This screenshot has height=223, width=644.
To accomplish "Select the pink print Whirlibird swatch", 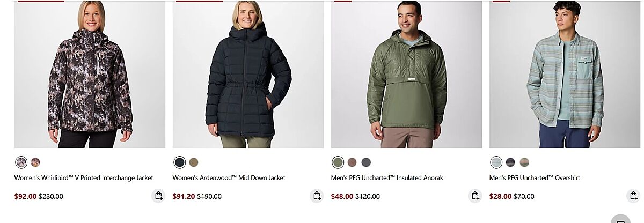I will 35,162.
